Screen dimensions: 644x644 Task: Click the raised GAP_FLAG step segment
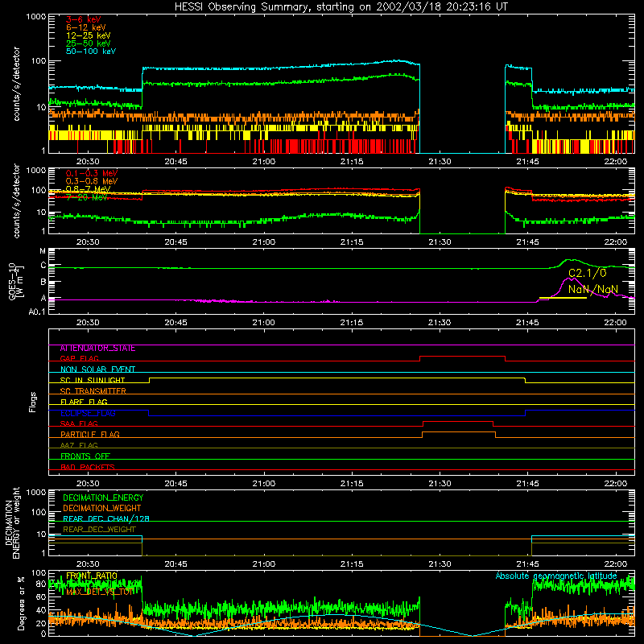[x=462, y=357]
